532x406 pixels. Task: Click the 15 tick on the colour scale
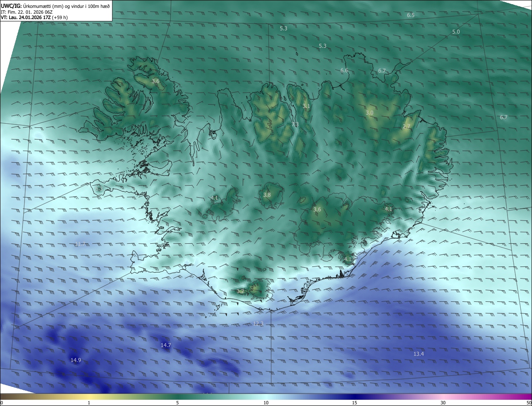point(355,403)
